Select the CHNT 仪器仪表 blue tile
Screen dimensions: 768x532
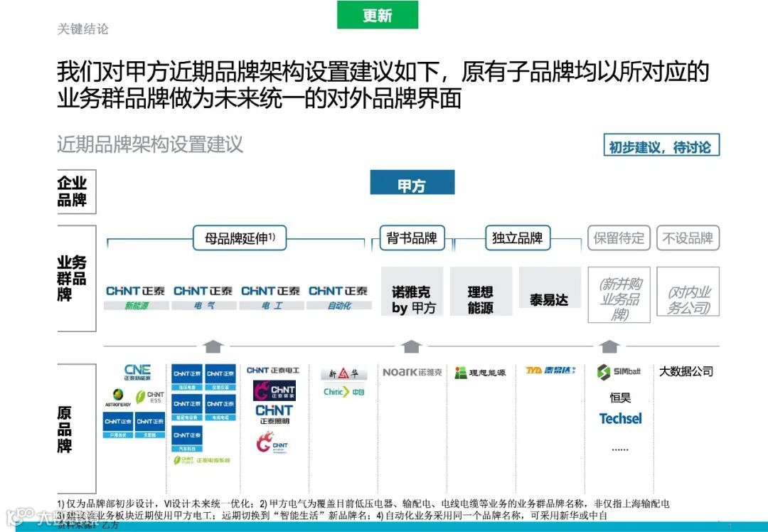pos(220,377)
